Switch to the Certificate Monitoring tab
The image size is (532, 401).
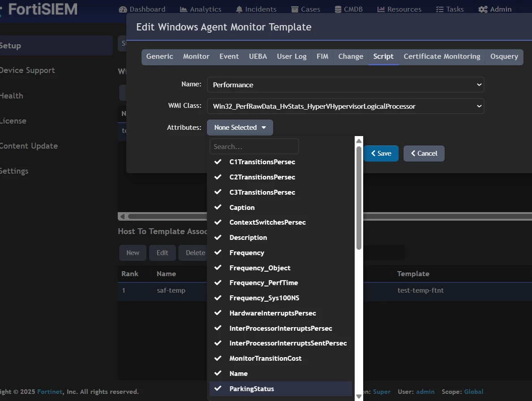pyautogui.click(x=442, y=56)
